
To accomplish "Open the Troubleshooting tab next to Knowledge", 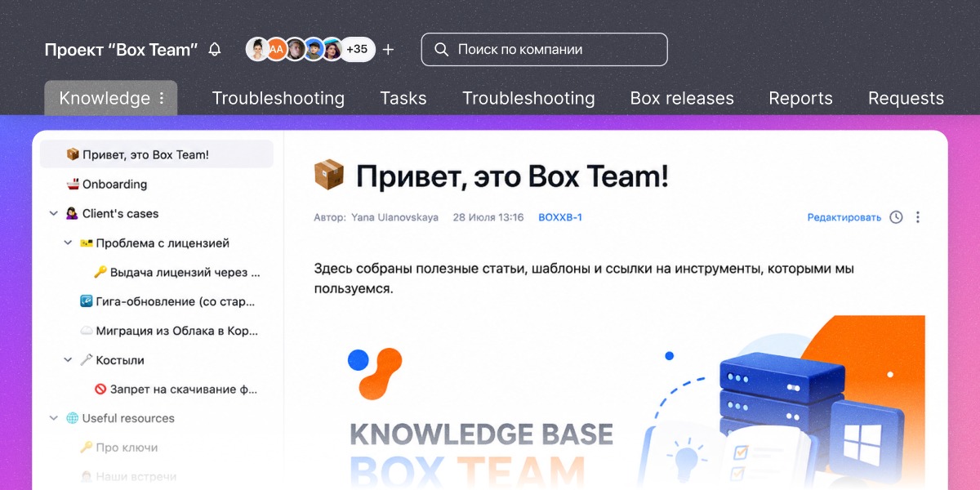I will point(278,98).
